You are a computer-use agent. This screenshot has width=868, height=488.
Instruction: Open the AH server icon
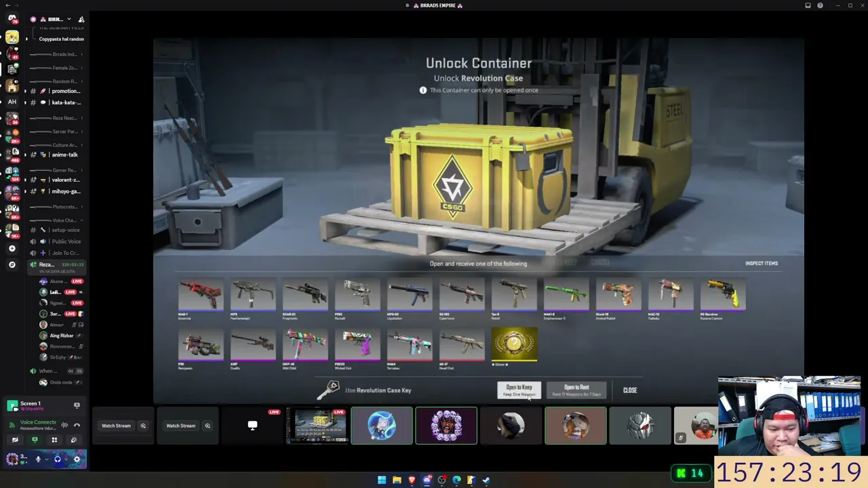click(x=12, y=102)
